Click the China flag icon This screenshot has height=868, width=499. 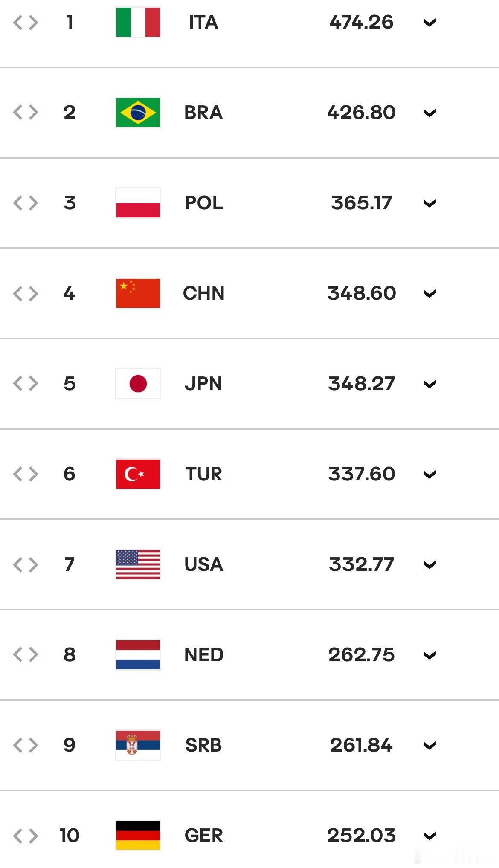pyautogui.click(x=138, y=293)
